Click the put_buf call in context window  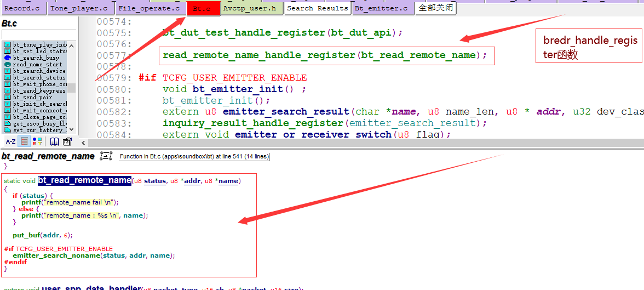26,235
